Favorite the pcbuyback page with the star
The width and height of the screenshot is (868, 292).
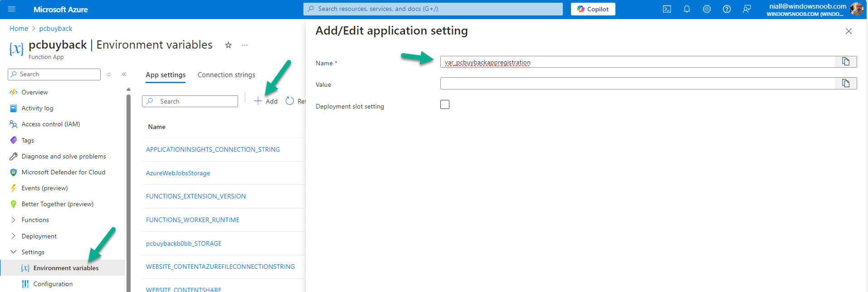(229, 45)
